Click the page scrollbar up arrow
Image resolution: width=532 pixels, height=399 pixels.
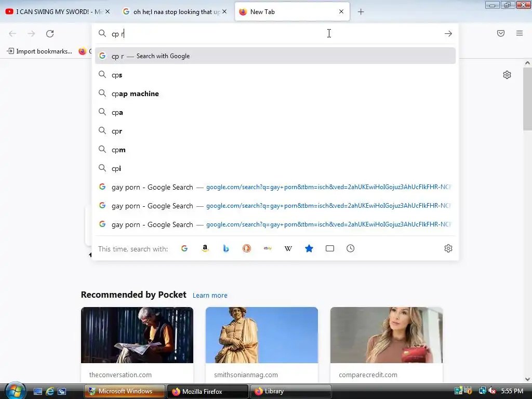click(x=527, y=63)
